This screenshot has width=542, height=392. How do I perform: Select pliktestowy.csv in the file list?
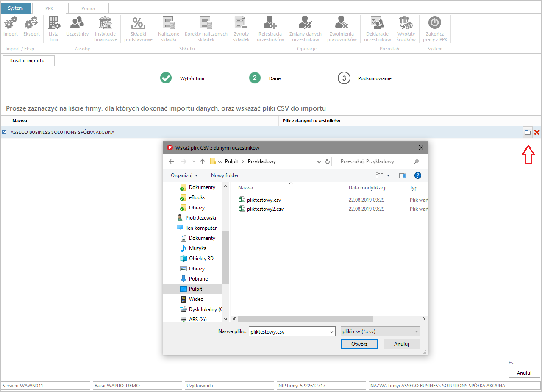click(x=259, y=200)
